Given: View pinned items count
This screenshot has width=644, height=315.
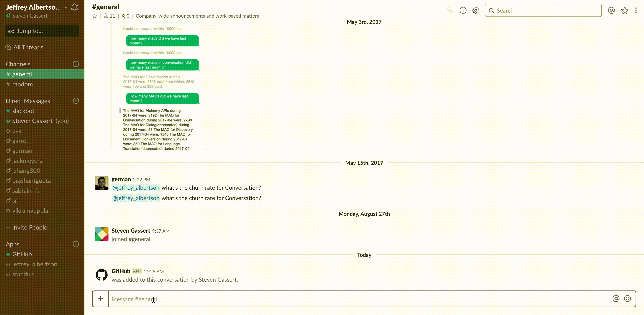Looking at the screenshot, I should pos(126,16).
